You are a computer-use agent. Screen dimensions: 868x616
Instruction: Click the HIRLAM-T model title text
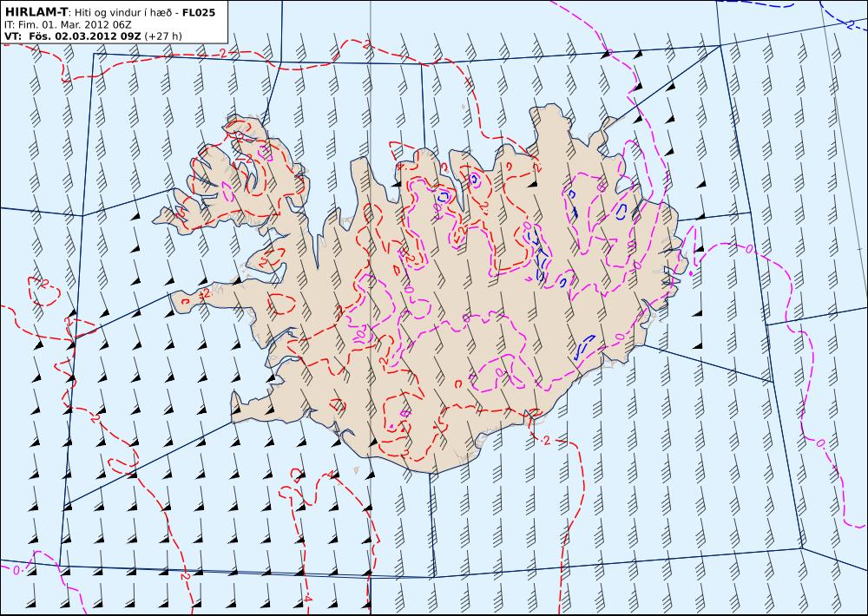pyautogui.click(x=36, y=12)
